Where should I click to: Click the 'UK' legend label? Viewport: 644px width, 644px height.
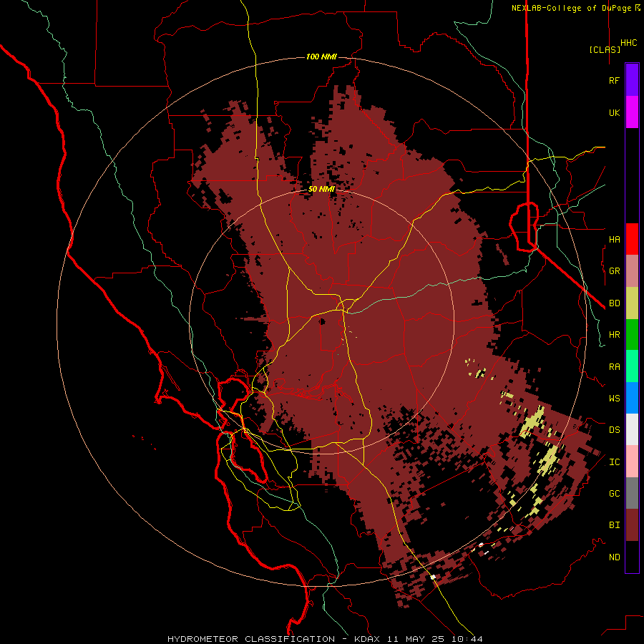coord(614,112)
